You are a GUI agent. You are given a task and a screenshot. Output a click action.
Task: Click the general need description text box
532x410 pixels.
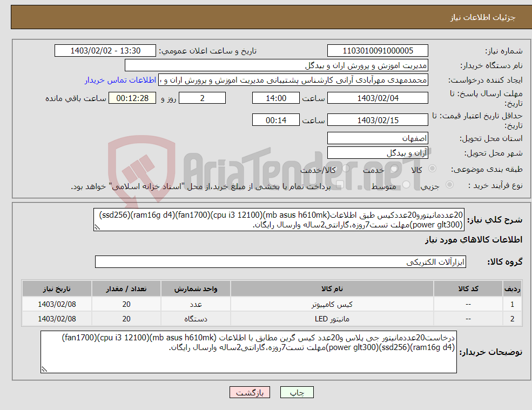coord(279,220)
